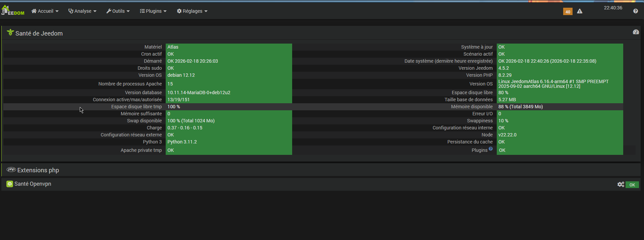Screen dimensions: 644x240
Task: Click the Mémoire disponible 88 % value
Action: (x=521, y=107)
